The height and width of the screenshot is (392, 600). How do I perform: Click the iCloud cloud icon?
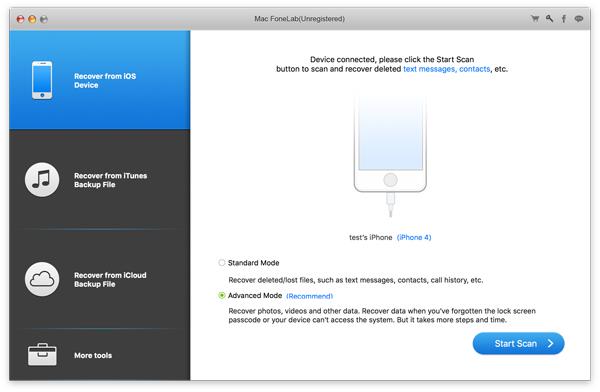[x=42, y=279]
